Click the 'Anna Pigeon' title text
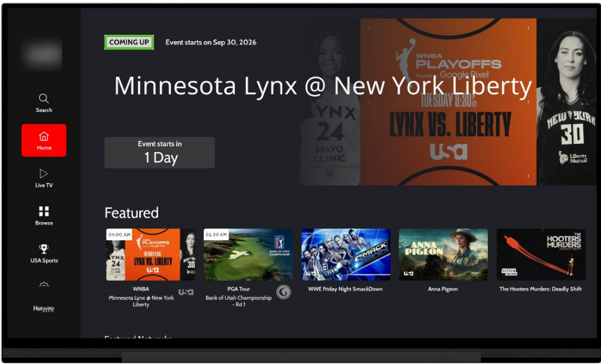The image size is (601, 364). click(442, 289)
